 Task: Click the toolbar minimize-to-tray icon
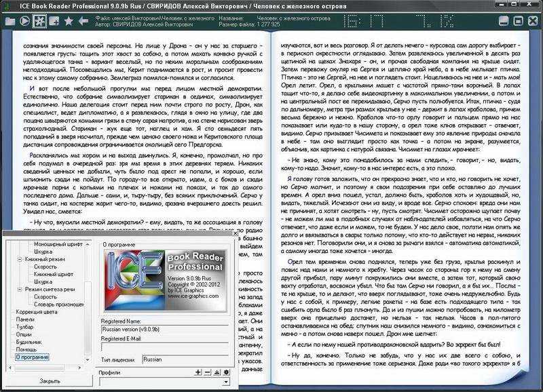(x=504, y=21)
